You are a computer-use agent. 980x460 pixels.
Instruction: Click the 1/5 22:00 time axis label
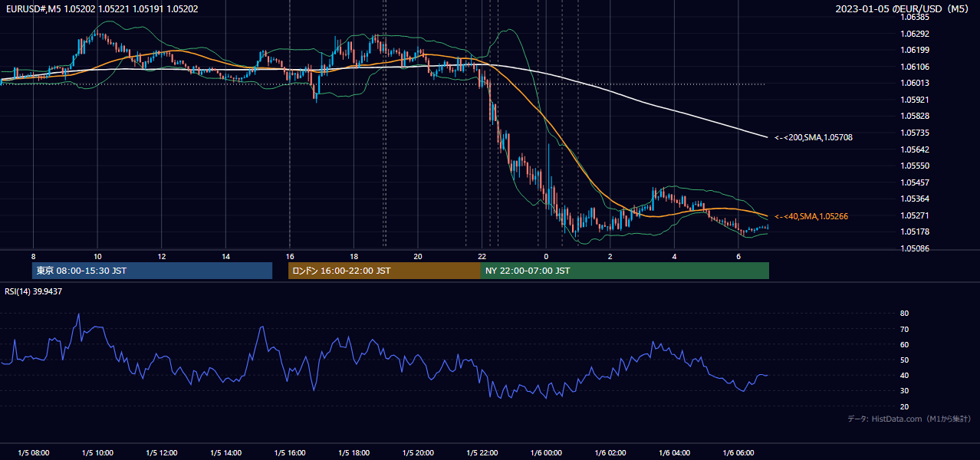[482, 453]
